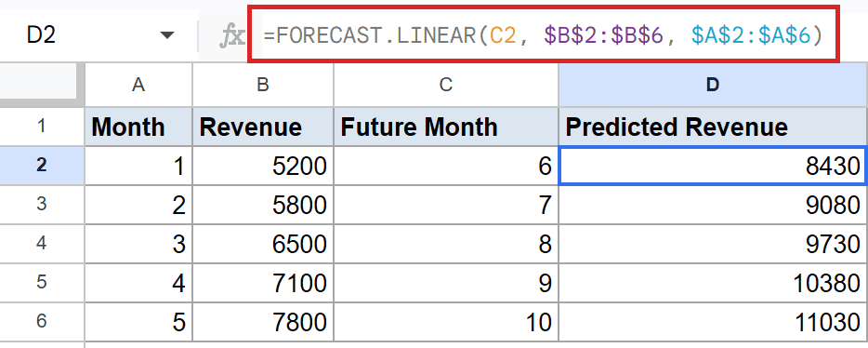Click the "Predicted Revenue" header cell
The width and height of the screenshot is (868, 348).
713,127
